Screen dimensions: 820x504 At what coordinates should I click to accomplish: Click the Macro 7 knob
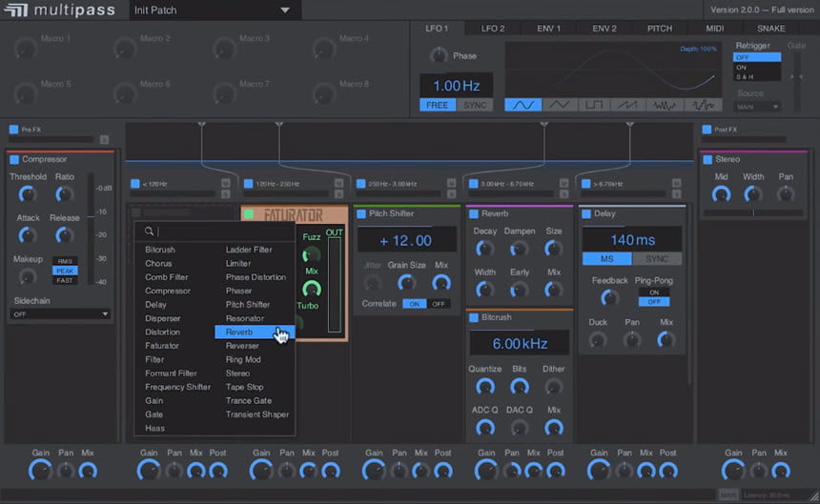pos(224,94)
